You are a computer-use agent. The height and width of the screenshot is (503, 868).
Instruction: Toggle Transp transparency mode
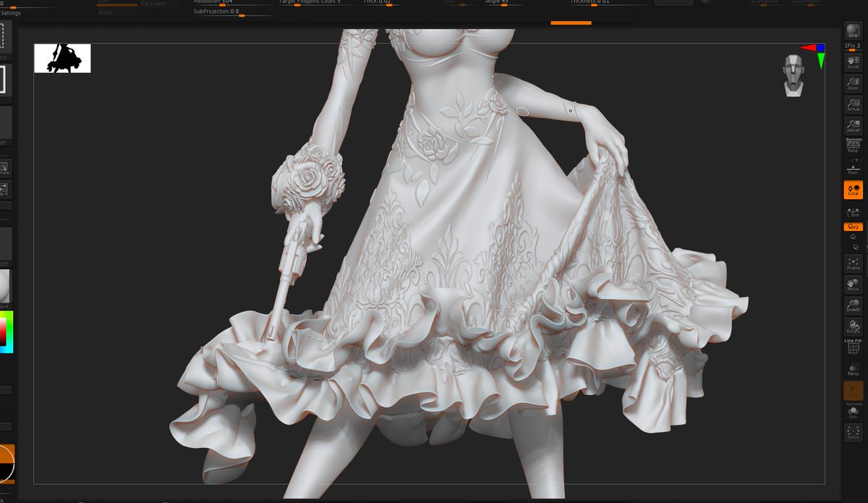tap(853, 369)
